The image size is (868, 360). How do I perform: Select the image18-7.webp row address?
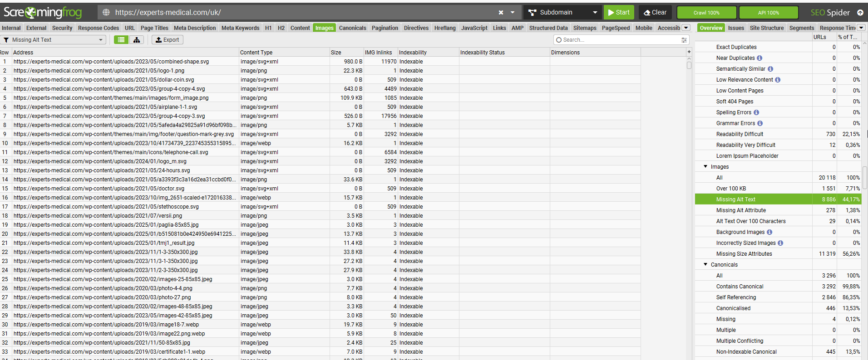[106, 325]
